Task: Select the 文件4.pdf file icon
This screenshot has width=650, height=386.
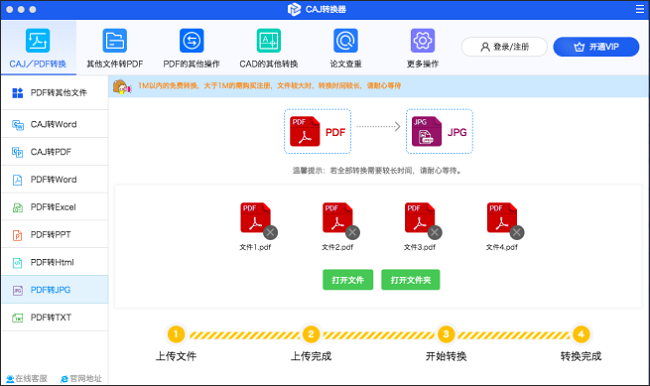Action: 502,217
